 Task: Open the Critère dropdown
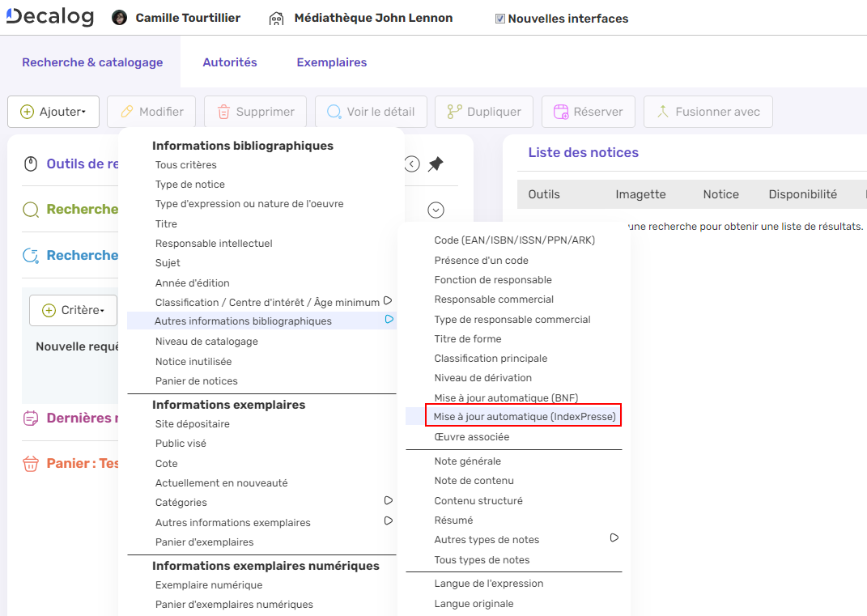point(73,310)
